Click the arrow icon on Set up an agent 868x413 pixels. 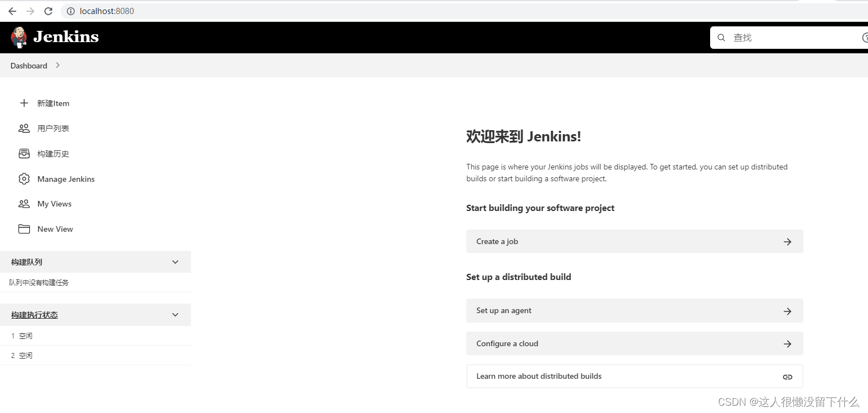(788, 311)
